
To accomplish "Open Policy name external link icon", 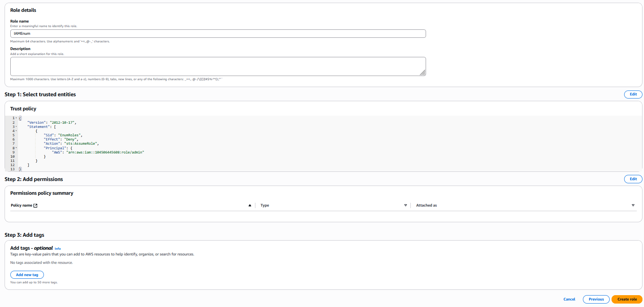I will coord(36,205).
